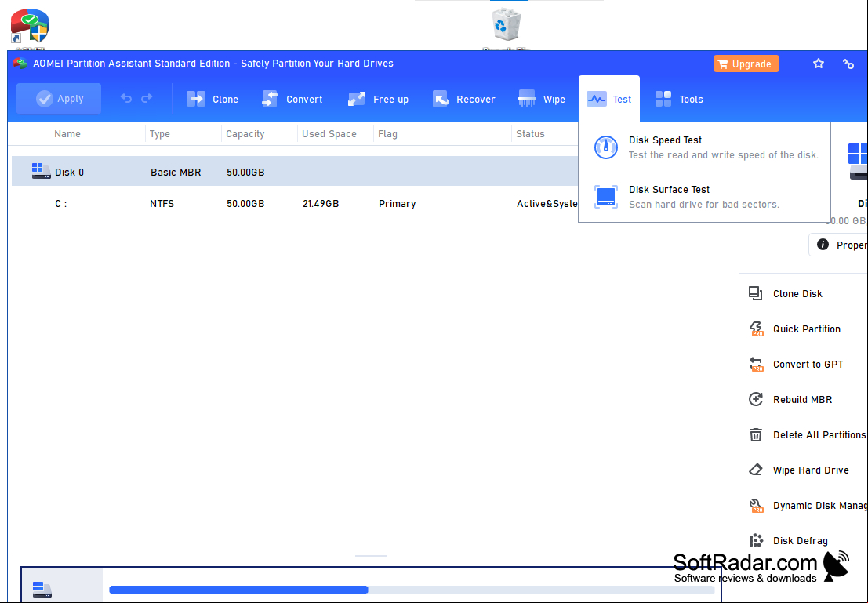
Task: Click the Apply button
Action: pos(59,99)
